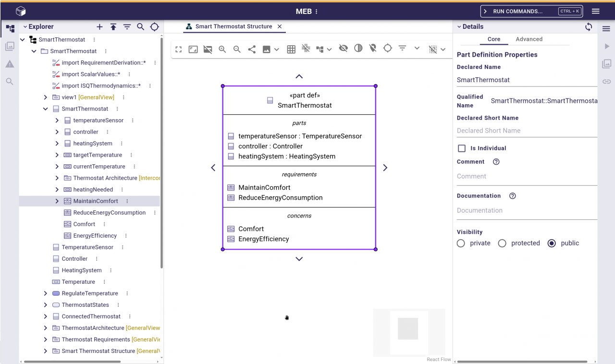The image size is (615, 364).
Task: Open dropdown next to dotted selection icon
Action: point(443,49)
